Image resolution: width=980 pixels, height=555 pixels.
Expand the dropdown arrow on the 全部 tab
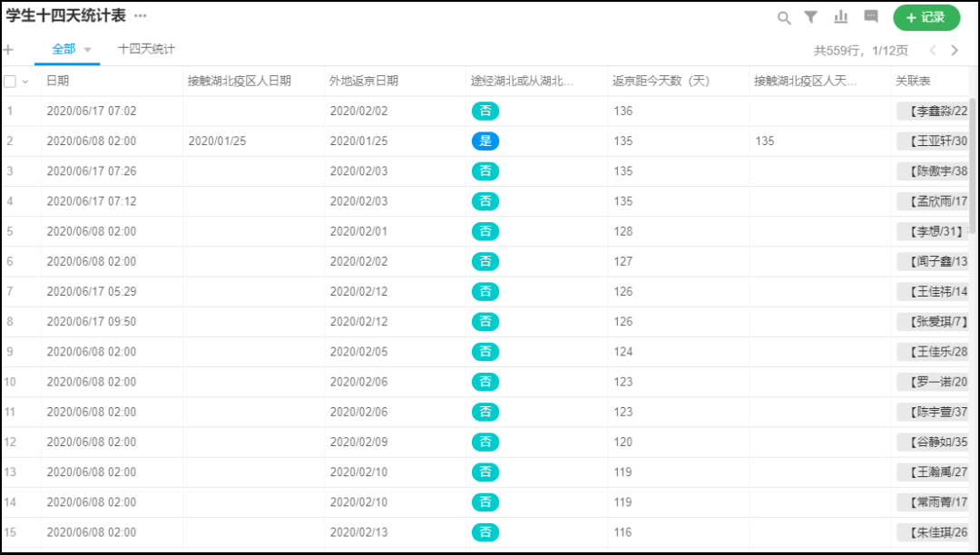(x=88, y=50)
